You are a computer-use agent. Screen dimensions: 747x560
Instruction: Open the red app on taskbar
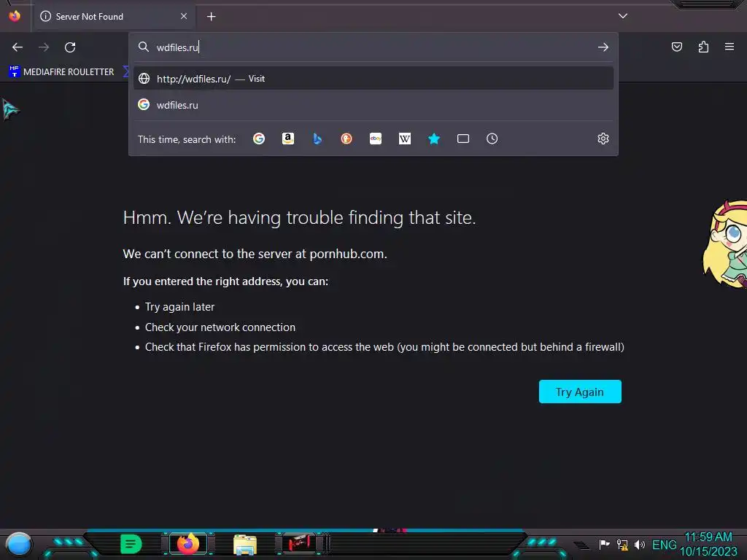point(300,543)
